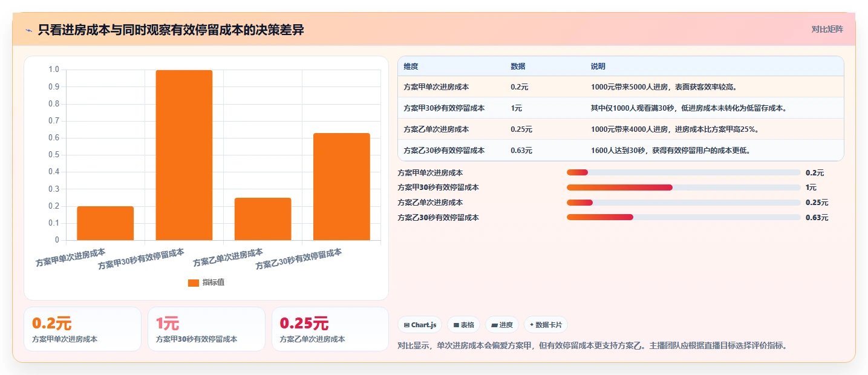Viewport: 868px width, 375px height.
Task: Click table cell 方案甲30秒有效停留成本
Action: (444, 108)
